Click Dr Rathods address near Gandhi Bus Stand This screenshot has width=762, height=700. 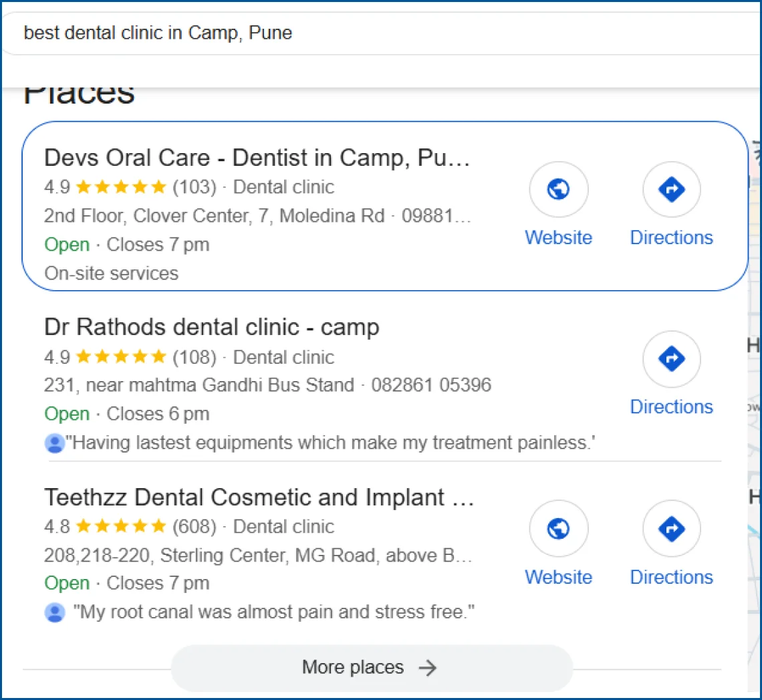199,385
